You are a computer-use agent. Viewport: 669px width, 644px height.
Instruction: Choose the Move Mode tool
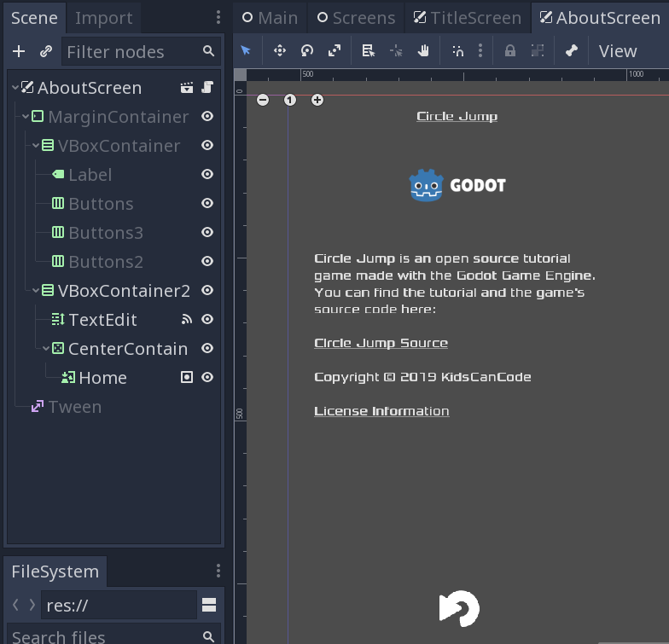click(280, 51)
